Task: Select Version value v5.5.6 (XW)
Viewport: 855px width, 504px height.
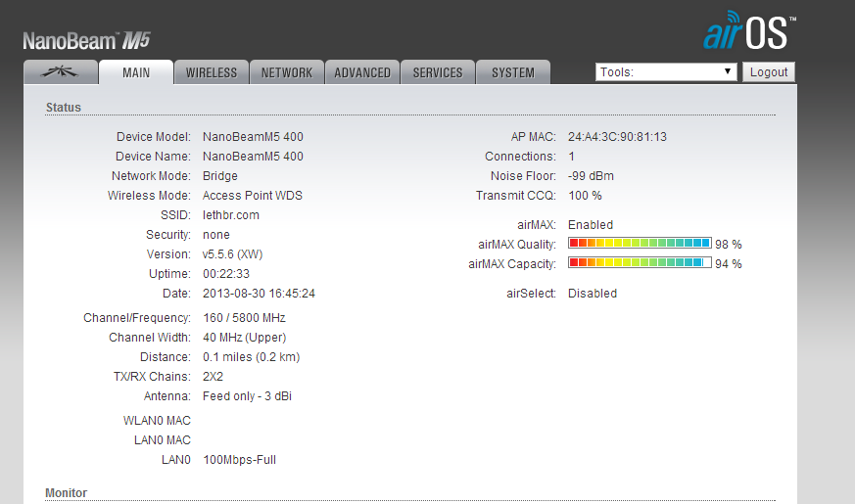Action: coord(233,254)
